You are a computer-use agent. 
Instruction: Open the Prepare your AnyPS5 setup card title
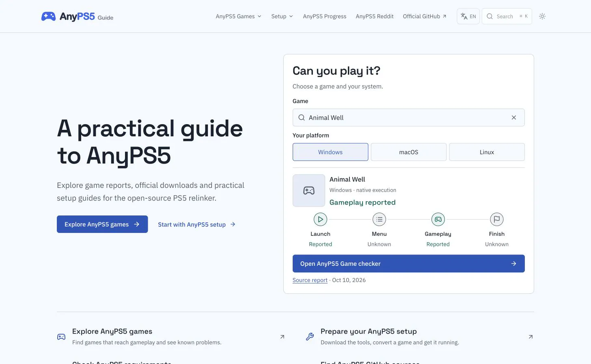pyautogui.click(x=369, y=332)
